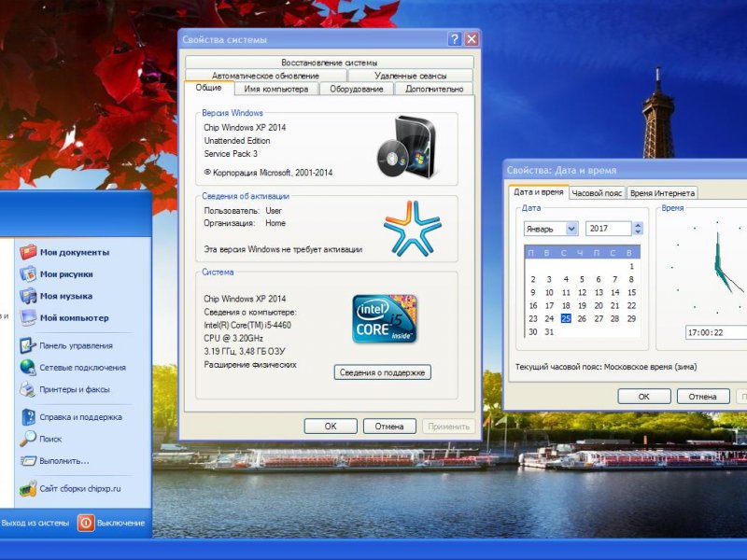This screenshot has width=747, height=560.
Task: Select Принтеры и факсы in the Start menu
Action: [x=64, y=389]
